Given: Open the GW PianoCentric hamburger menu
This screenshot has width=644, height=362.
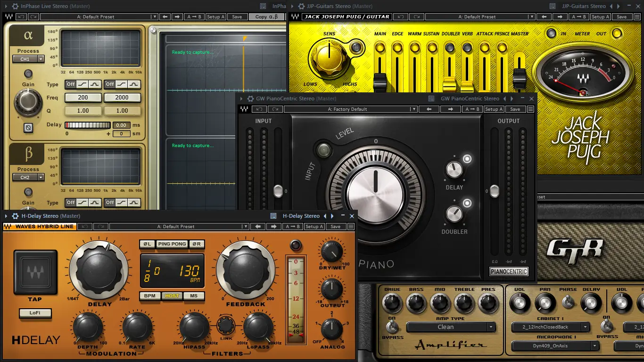Looking at the screenshot, I should click(530, 109).
